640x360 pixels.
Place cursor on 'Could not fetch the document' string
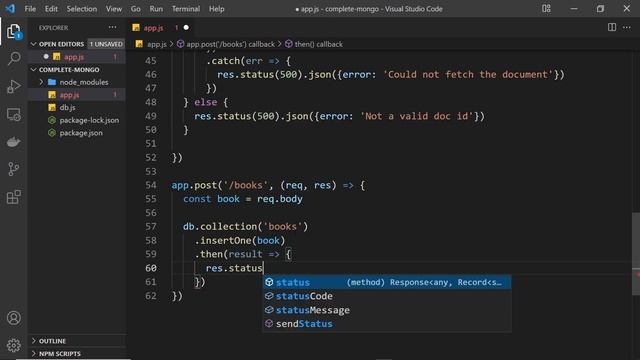click(468, 74)
